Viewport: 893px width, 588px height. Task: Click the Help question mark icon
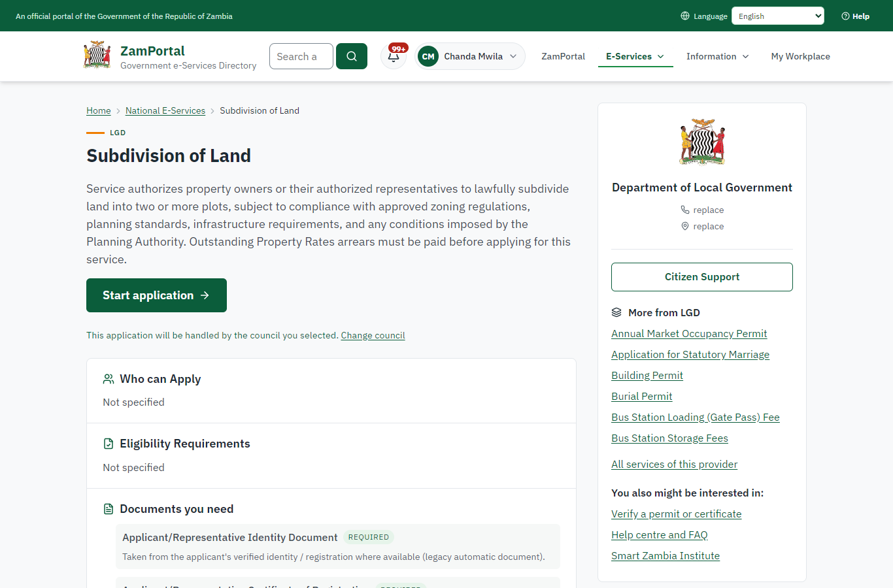(845, 16)
